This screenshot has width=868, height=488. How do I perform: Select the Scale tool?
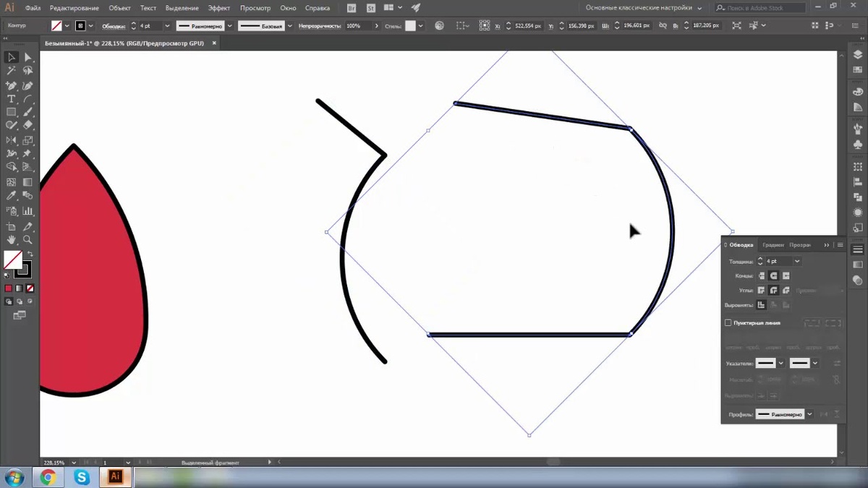click(x=27, y=140)
